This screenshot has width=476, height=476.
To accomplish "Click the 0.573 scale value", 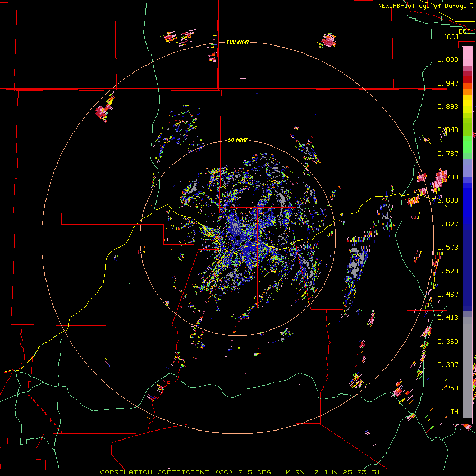I will [x=448, y=248].
